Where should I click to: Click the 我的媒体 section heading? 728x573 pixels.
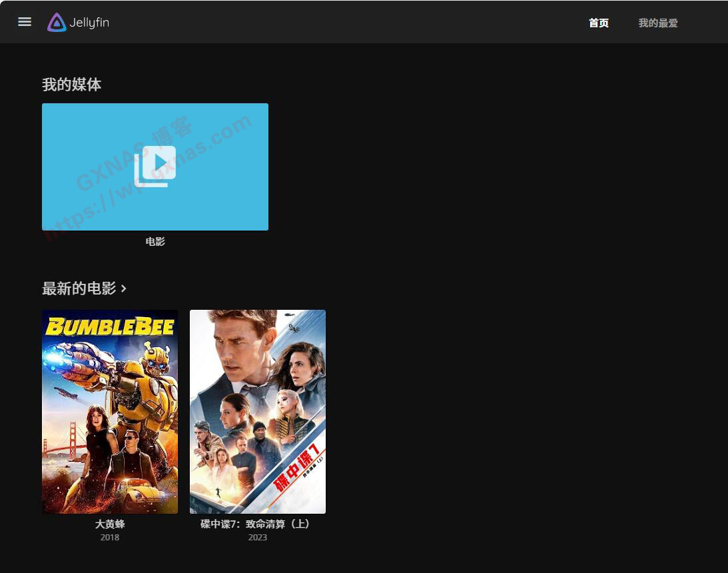click(71, 85)
